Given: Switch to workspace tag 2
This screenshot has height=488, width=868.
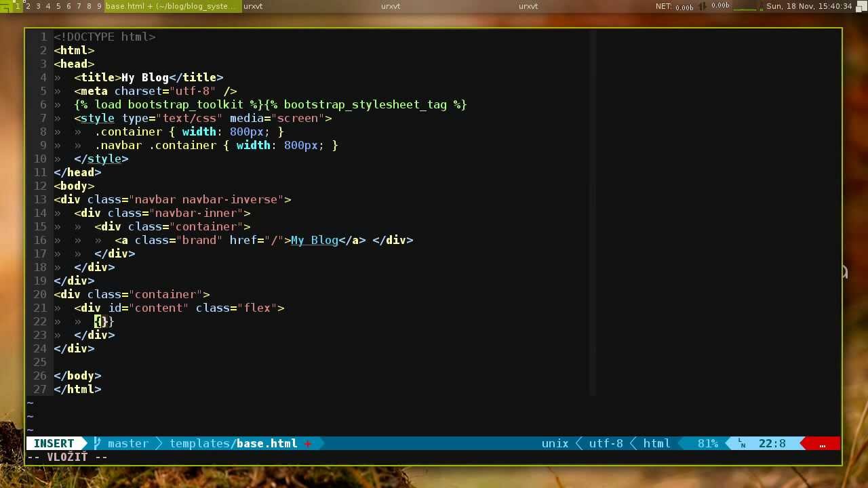Looking at the screenshot, I should point(28,6).
